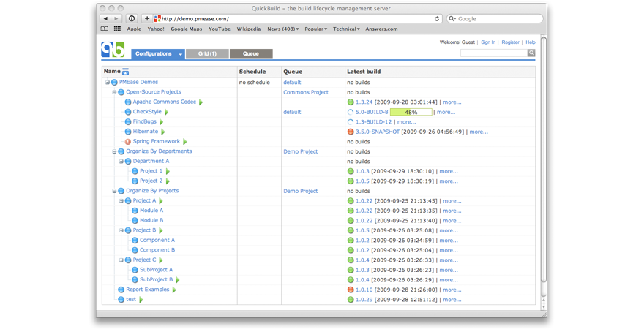Open Wikipedia bookmark in bookmarks bar

click(x=249, y=29)
